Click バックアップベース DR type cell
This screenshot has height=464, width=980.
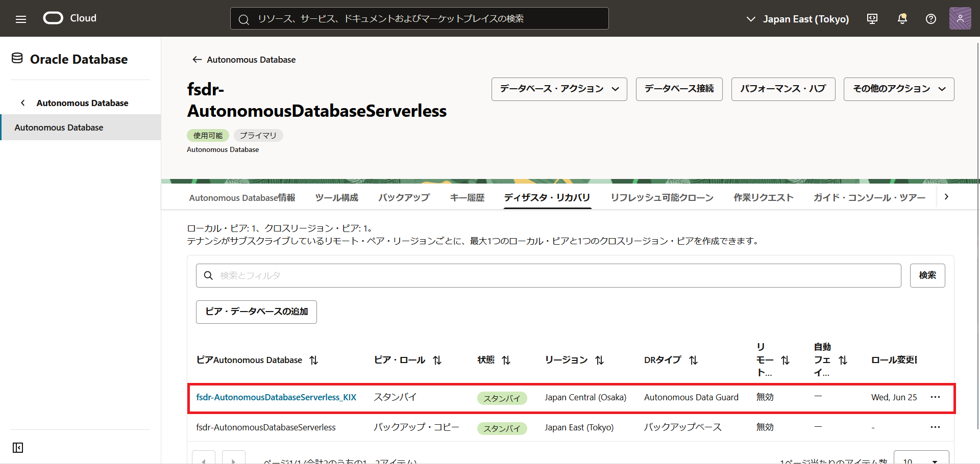pos(682,427)
